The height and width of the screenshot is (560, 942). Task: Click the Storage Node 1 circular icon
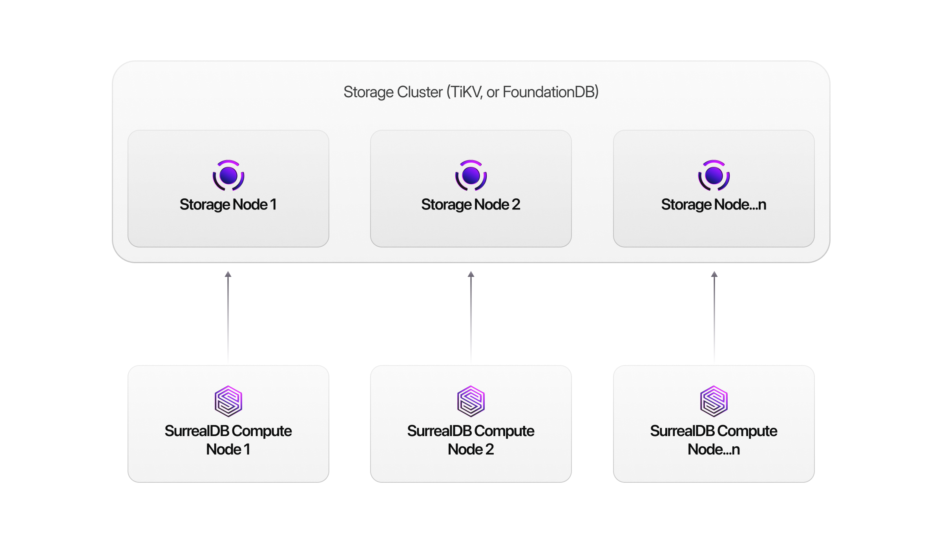pyautogui.click(x=228, y=175)
